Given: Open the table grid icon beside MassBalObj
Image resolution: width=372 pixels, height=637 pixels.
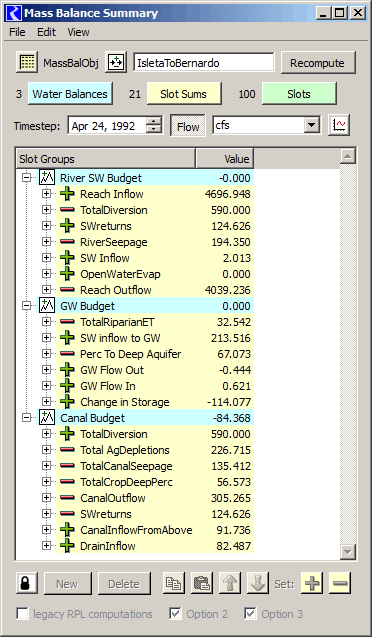Looking at the screenshot, I should [27, 63].
